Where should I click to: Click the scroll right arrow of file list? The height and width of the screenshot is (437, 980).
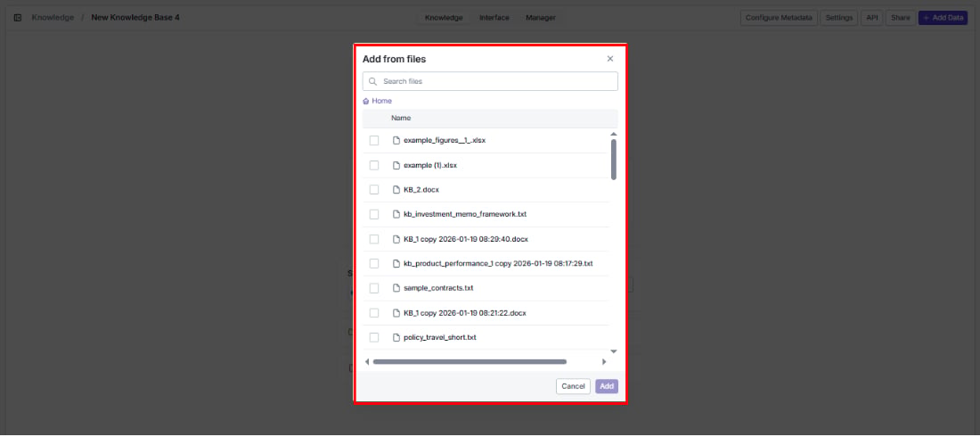(604, 362)
